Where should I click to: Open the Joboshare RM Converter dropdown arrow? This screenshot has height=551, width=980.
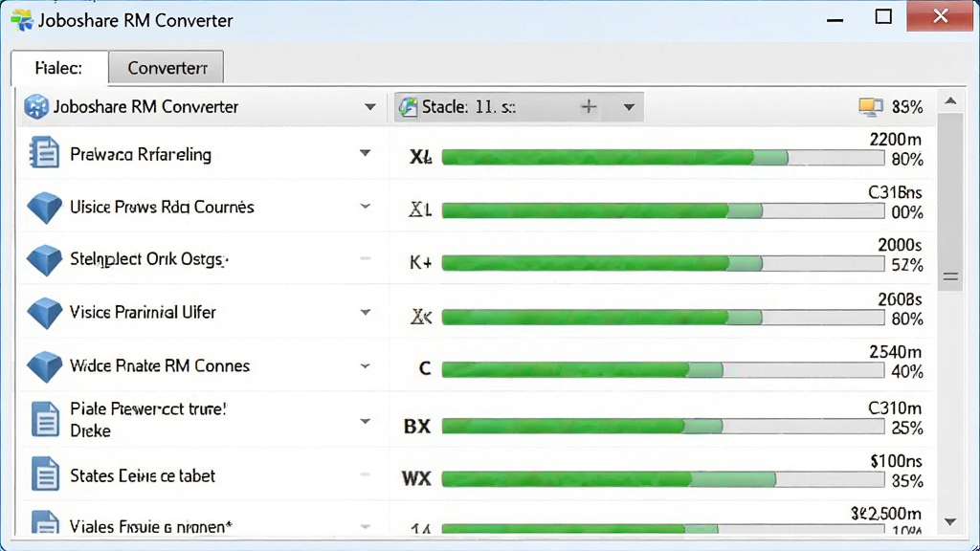370,107
